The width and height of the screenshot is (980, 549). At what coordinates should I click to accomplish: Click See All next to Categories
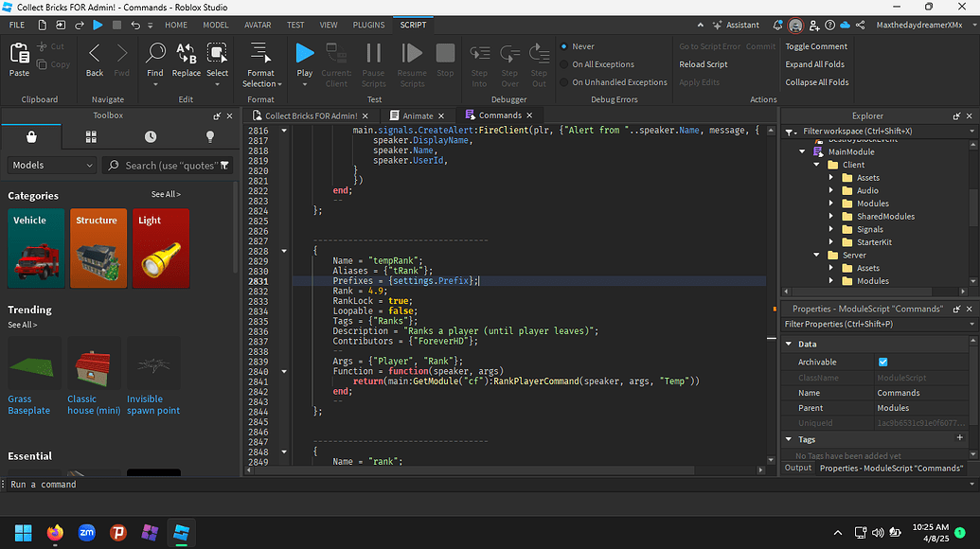coord(166,195)
